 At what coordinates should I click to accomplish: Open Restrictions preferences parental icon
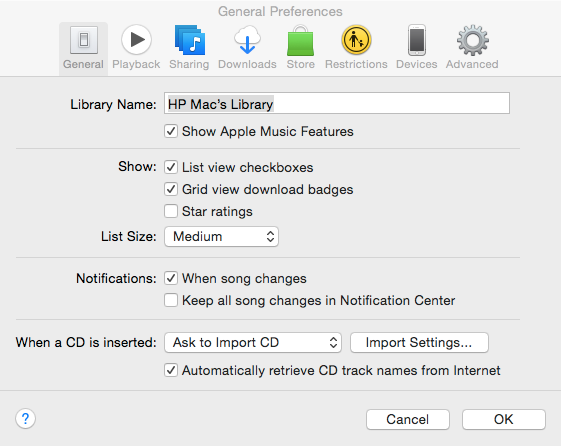356,40
